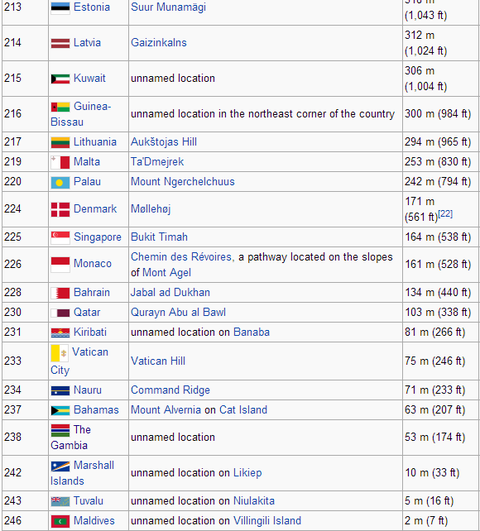Click The Gambia flag icon
This screenshot has width=480, height=531.
(60, 430)
